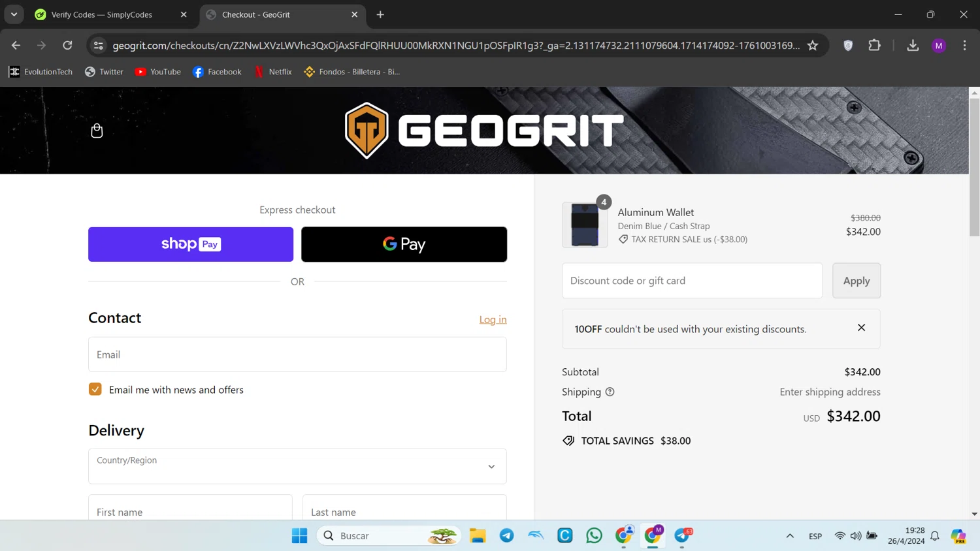
Task: Open the notifications bell icon
Action: click(935, 536)
